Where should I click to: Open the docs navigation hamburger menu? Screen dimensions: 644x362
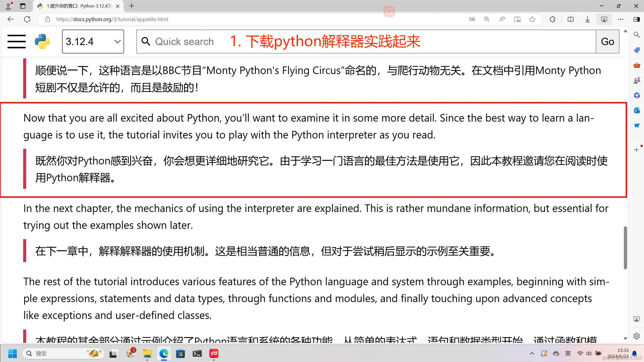16,41
